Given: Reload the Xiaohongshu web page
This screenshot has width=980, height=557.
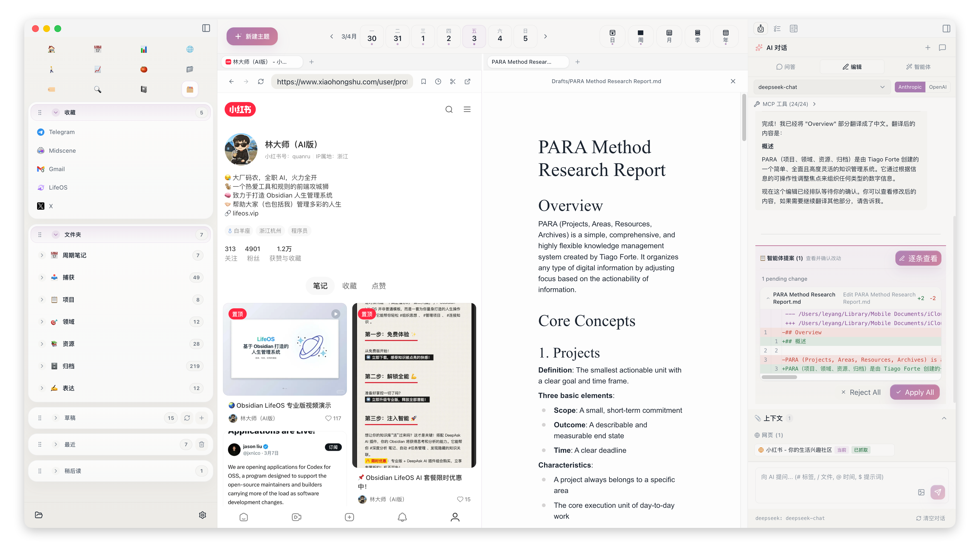Looking at the screenshot, I should (261, 81).
